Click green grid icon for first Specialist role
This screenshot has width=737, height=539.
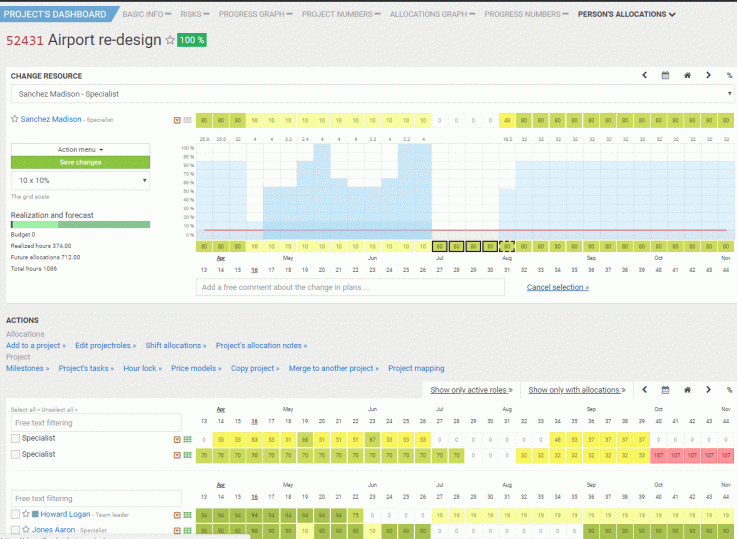click(x=187, y=439)
